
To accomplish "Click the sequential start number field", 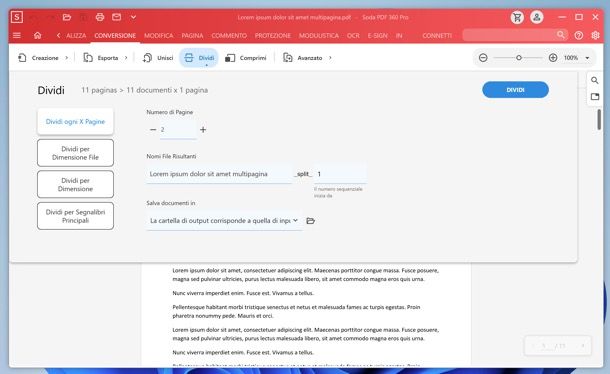I will pos(340,174).
